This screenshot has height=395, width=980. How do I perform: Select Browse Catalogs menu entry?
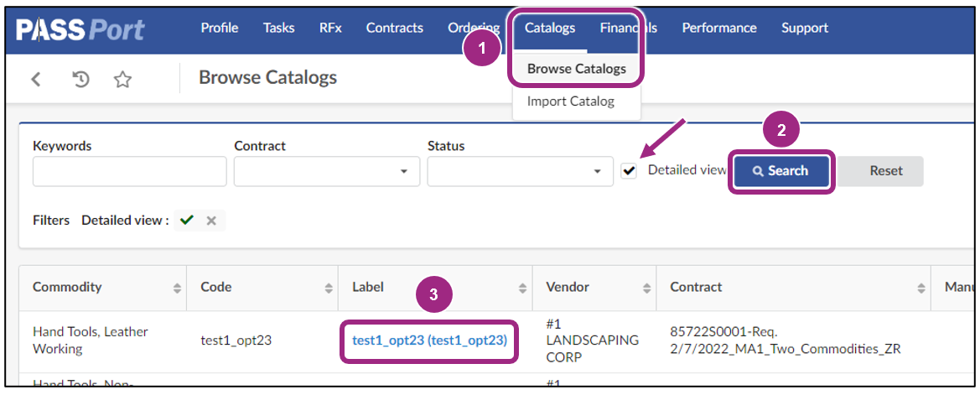coord(576,69)
